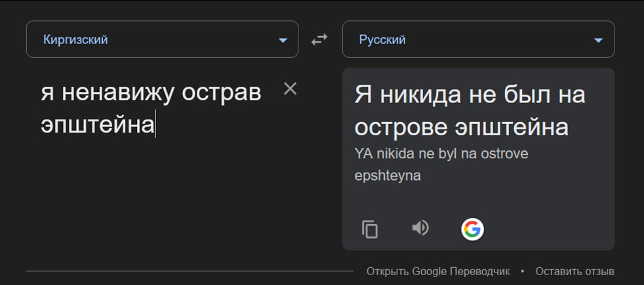Image resolution: width=644 pixels, height=285 pixels.
Task: Expand the Русский dropdown arrow
Action: pos(598,40)
